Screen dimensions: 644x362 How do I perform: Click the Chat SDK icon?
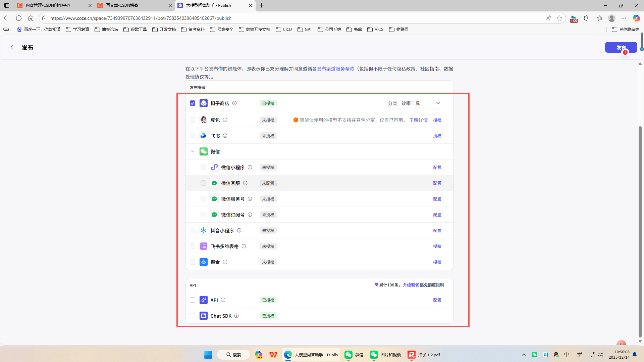204,316
